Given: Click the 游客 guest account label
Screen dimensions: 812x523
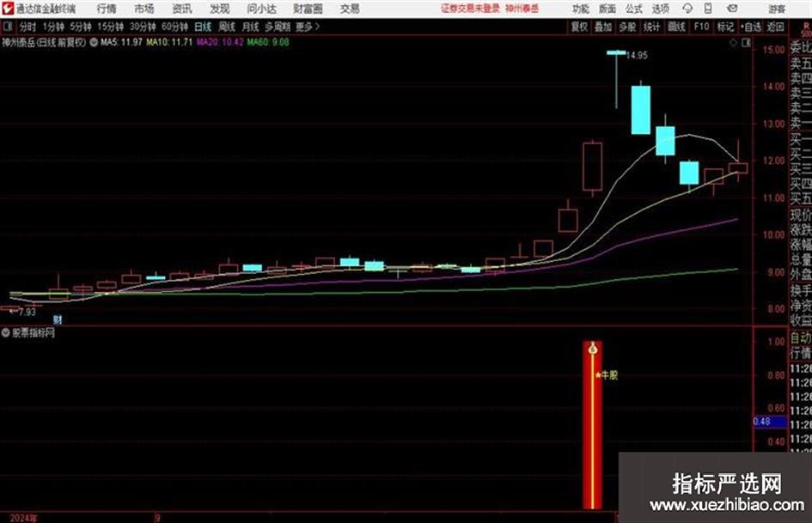Looking at the screenshot, I should 776,9.
